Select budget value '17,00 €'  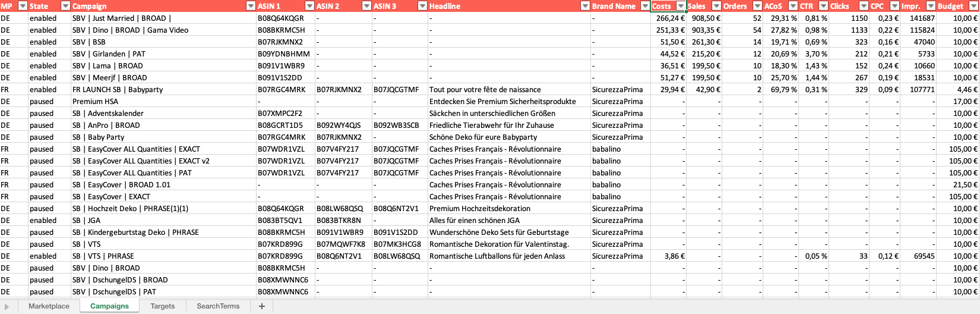click(x=957, y=101)
